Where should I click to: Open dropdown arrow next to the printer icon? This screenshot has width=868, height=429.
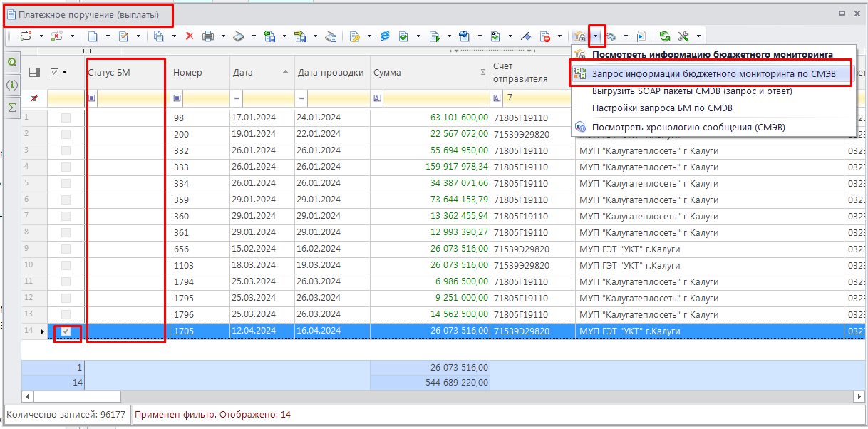[223, 36]
